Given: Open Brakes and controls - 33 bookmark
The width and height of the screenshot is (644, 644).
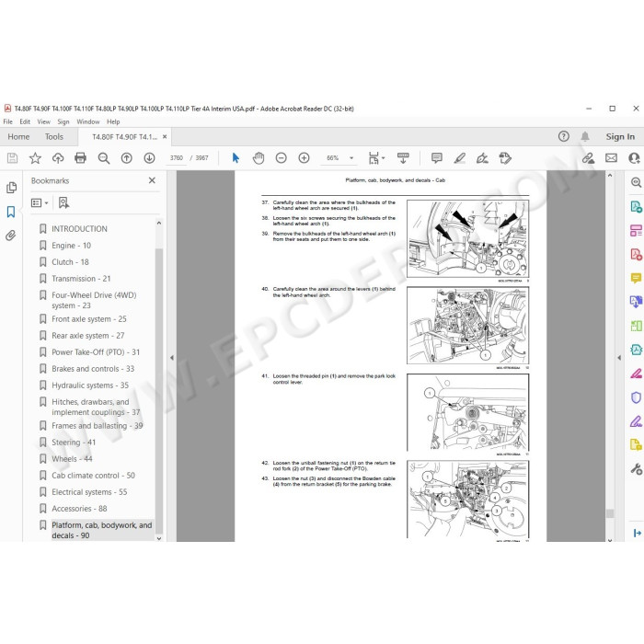Looking at the screenshot, I should pos(93,369).
